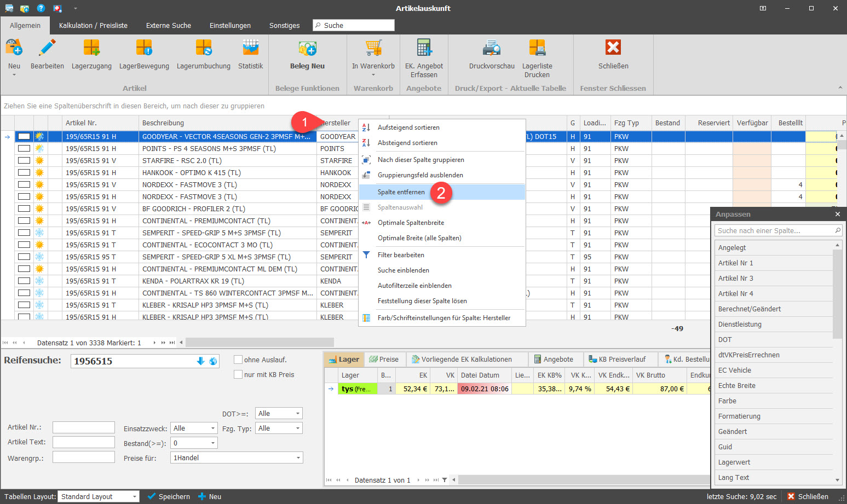Expand the dropdown arrow under Neu

click(14, 75)
